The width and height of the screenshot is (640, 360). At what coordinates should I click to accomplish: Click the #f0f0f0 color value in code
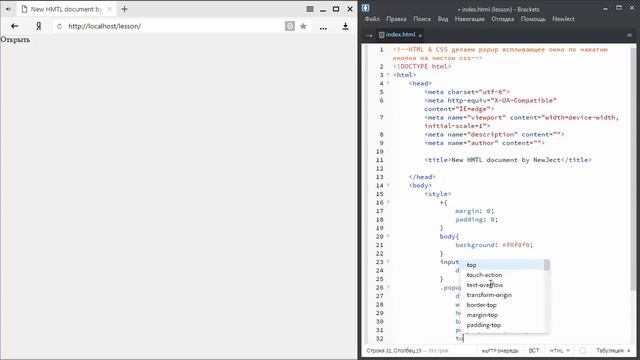[x=516, y=245]
